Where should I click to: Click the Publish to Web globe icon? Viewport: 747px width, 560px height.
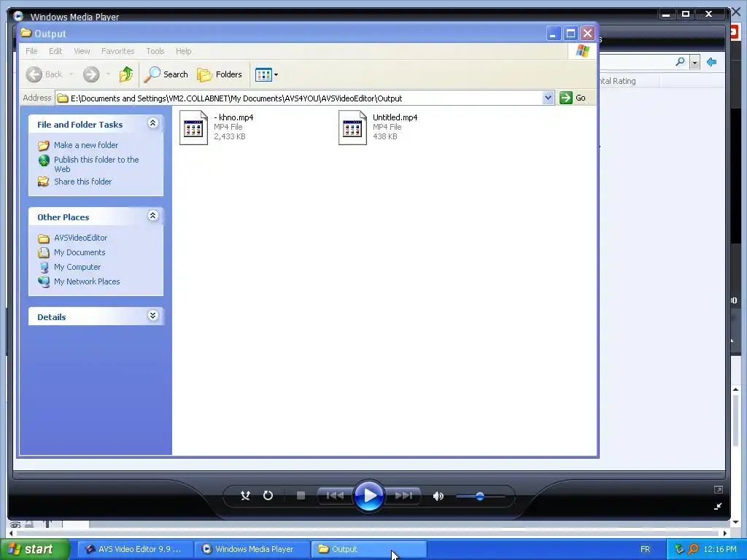click(x=43, y=160)
